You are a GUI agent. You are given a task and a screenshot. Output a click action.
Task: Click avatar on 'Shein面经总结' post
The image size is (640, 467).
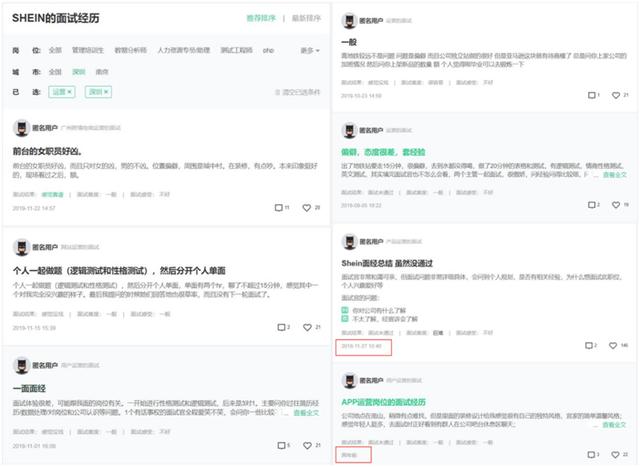tap(349, 241)
